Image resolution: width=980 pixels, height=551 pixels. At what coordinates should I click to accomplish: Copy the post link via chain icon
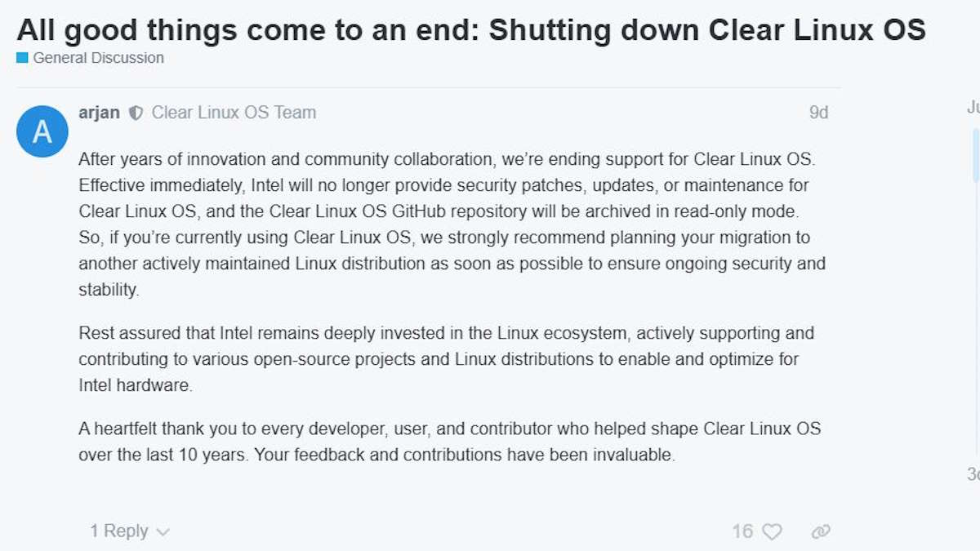(x=820, y=531)
